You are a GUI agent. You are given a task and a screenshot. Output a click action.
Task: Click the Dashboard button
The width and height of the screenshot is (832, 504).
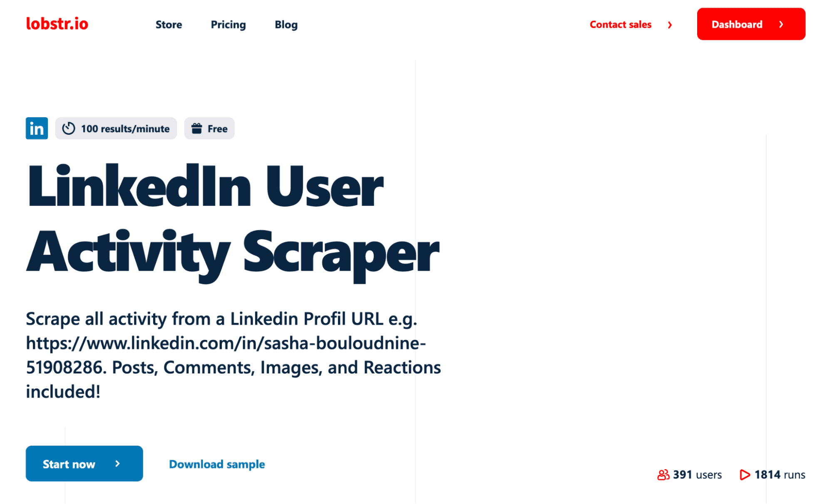[750, 25]
